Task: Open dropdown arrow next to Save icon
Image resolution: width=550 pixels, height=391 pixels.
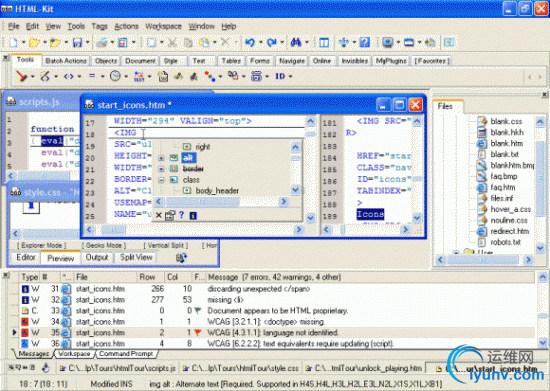Action: coord(87,43)
